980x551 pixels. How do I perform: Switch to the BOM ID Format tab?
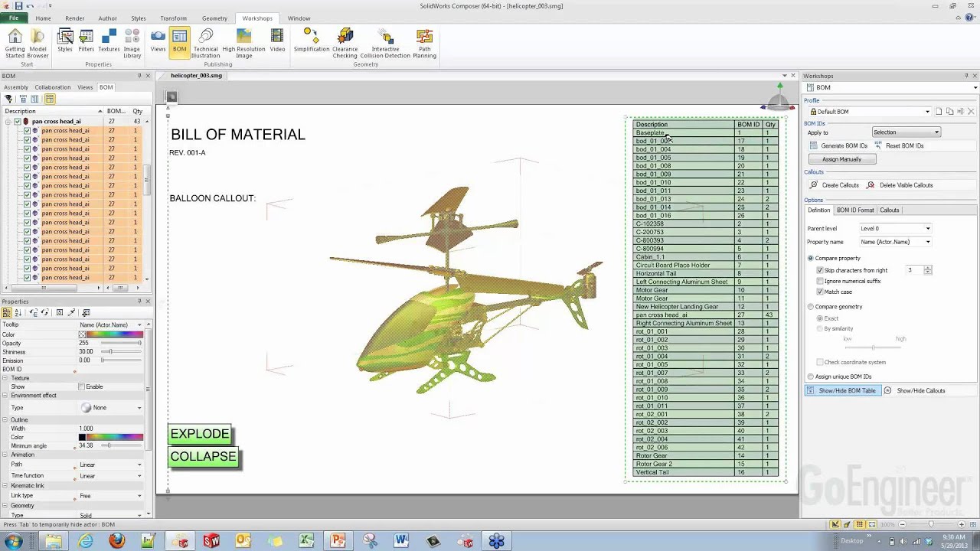click(855, 210)
